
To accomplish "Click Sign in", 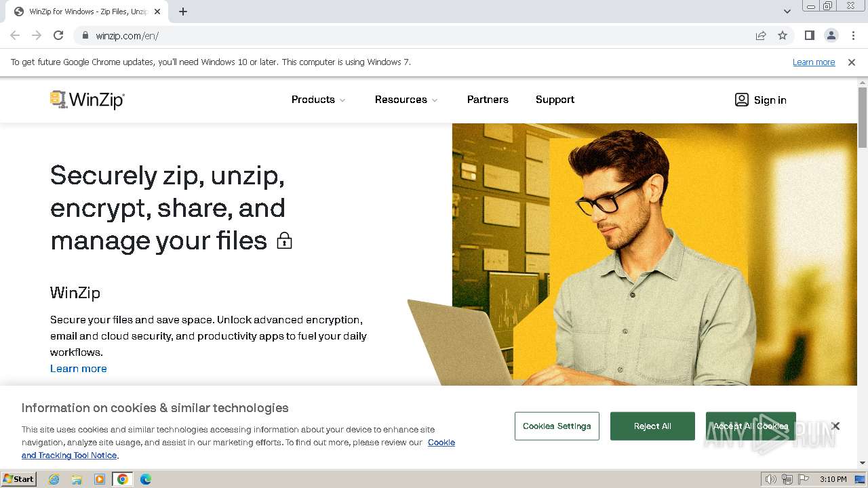I will 761,100.
